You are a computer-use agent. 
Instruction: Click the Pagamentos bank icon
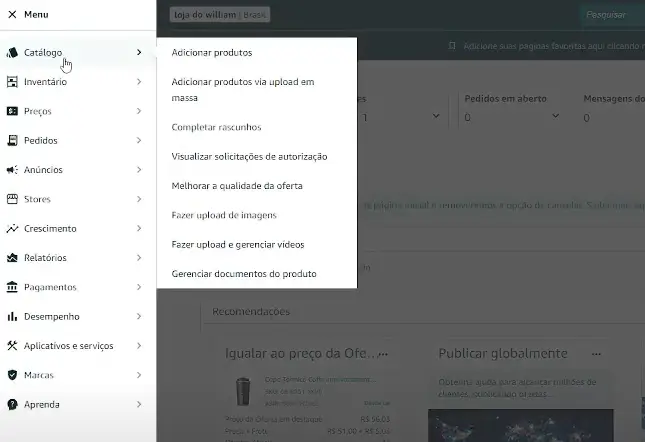click(12, 287)
